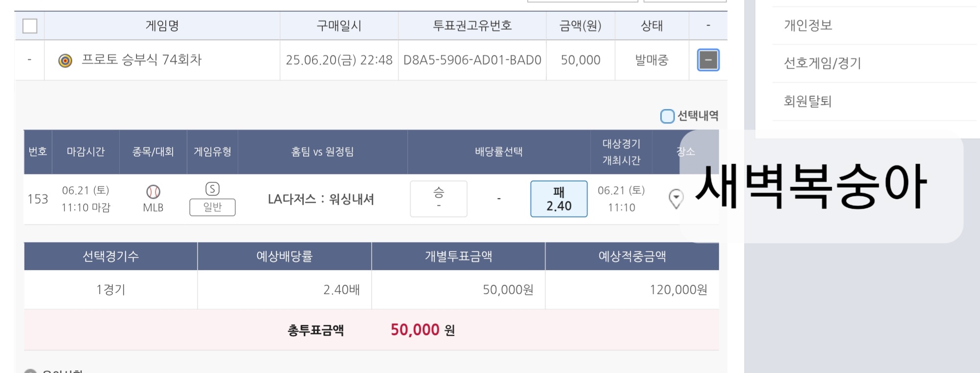
Task: Select the 패 2.40 odds box
Action: coord(558,199)
